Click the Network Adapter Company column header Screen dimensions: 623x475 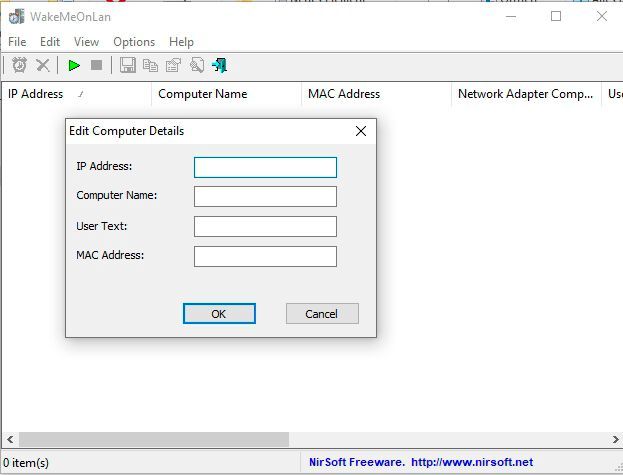[x=526, y=94]
